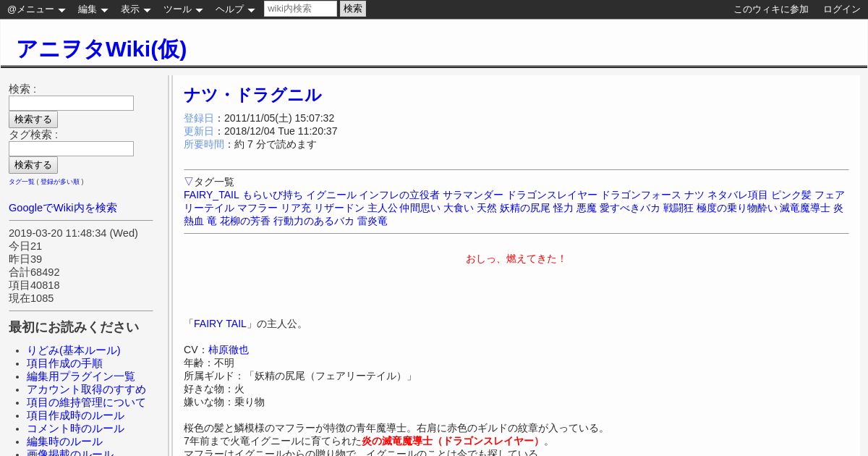Open the 花柳の芳香 tag
The width and height of the screenshot is (868, 456).
[x=245, y=221]
